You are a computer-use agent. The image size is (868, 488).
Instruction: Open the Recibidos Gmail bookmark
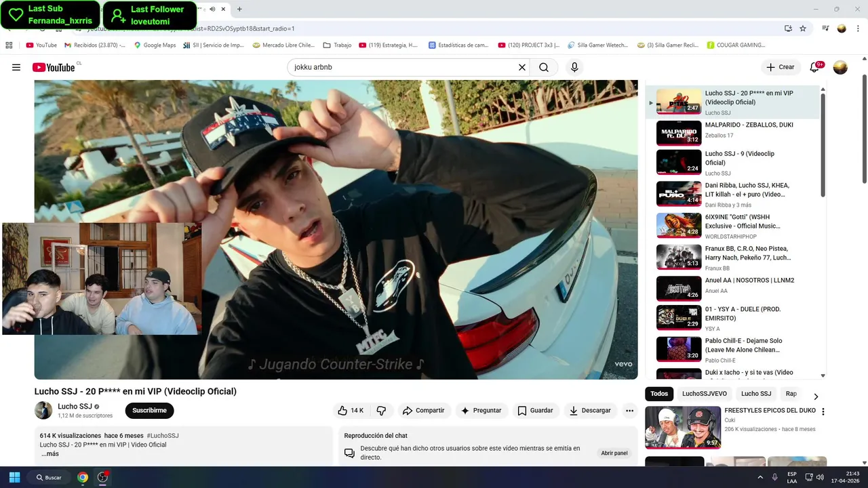click(x=95, y=45)
